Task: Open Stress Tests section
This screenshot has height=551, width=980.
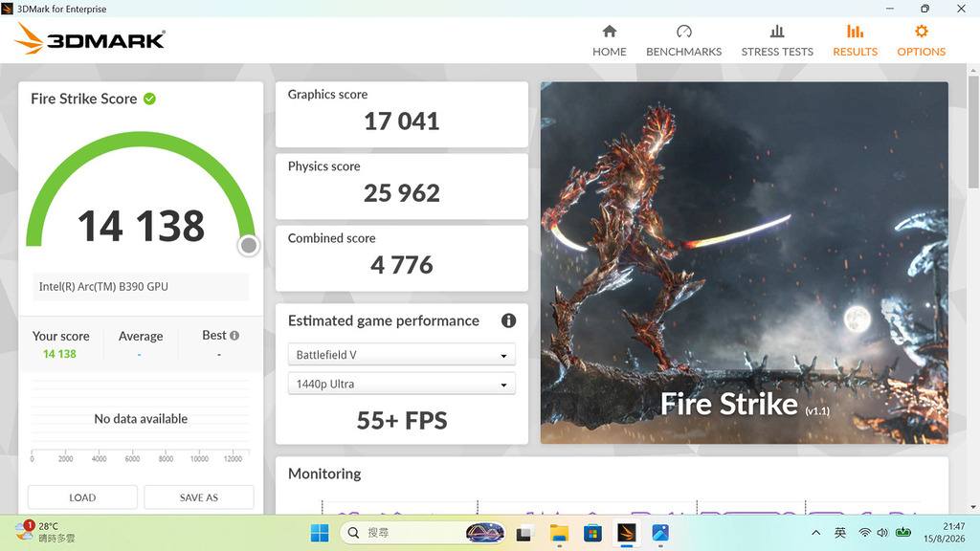Action: (x=777, y=40)
